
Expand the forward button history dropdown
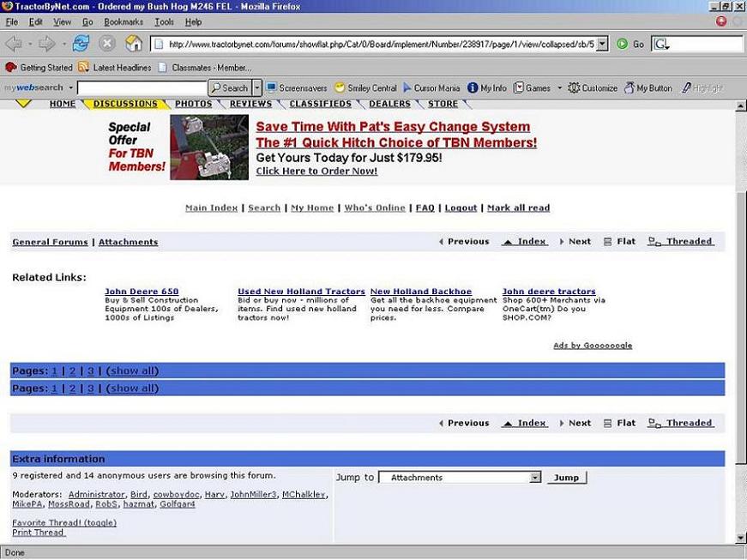[x=63, y=44]
